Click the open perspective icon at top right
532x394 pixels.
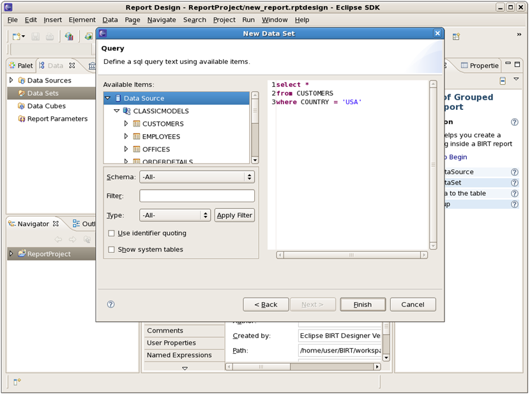[x=456, y=36]
